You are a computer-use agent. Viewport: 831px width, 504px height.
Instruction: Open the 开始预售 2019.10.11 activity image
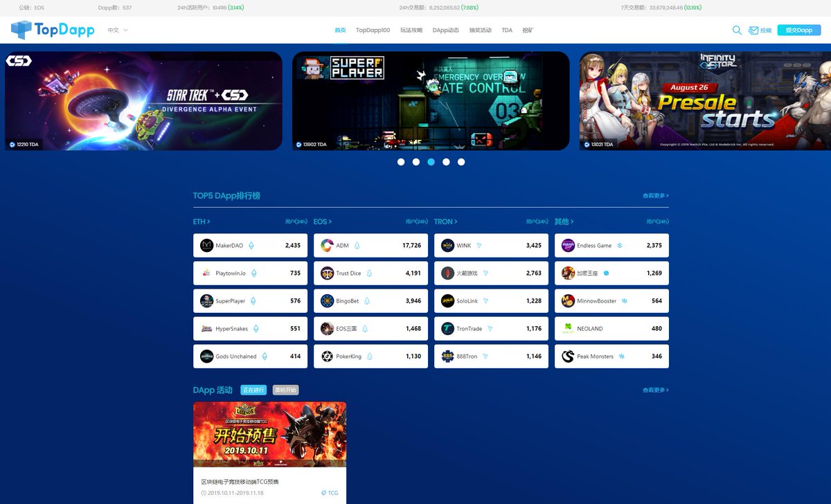pos(269,435)
